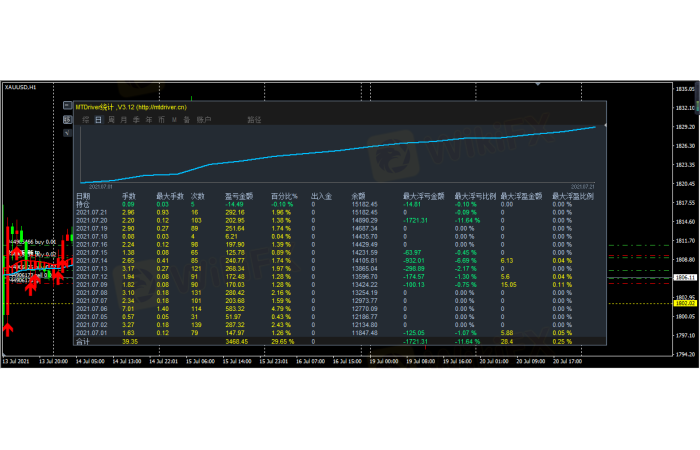Click the 余额 column header
The height and width of the screenshot is (450, 700).
point(358,196)
